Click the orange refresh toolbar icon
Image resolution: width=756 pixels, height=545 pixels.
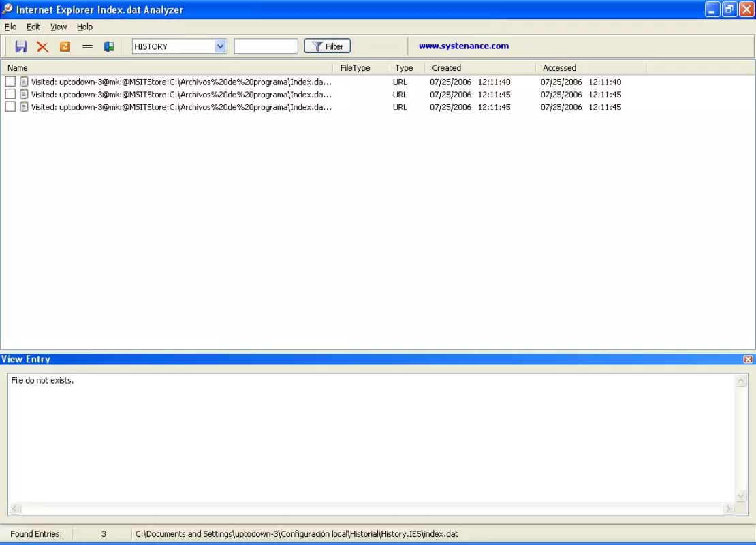(x=65, y=46)
